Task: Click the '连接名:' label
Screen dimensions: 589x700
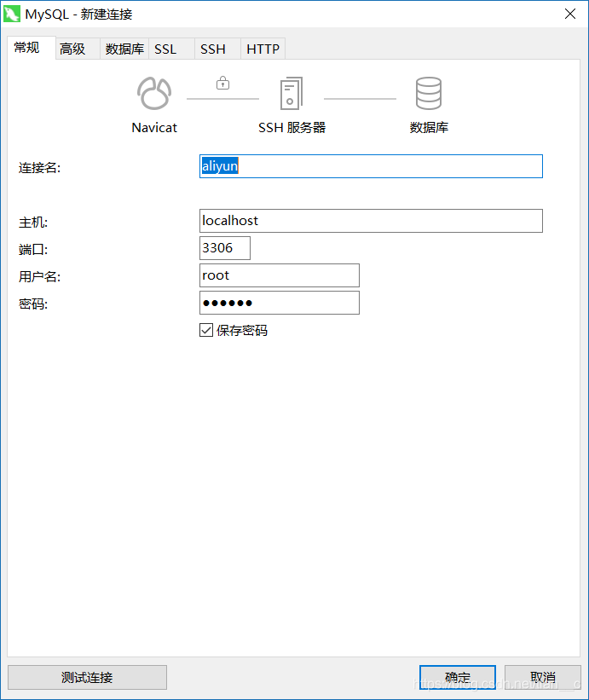Action: point(39,168)
